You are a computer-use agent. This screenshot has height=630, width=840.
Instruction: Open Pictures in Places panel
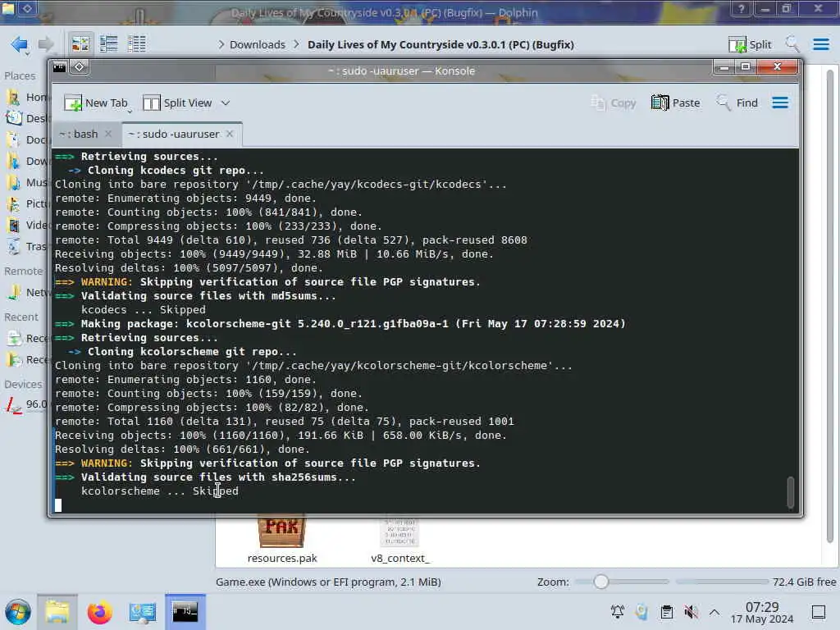pyautogui.click(x=25, y=203)
